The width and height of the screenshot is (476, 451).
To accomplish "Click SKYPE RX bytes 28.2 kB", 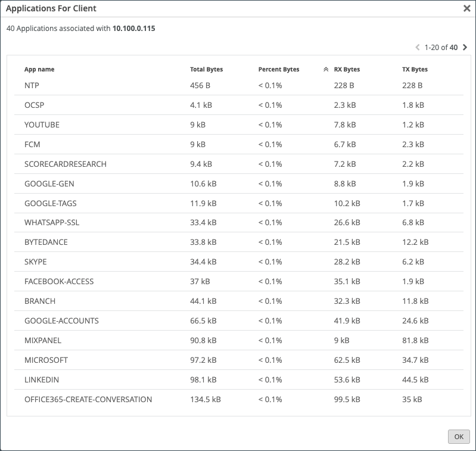I will click(x=347, y=262).
